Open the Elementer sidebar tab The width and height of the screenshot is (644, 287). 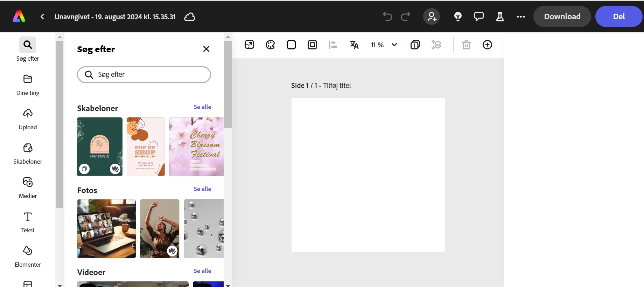tap(28, 257)
